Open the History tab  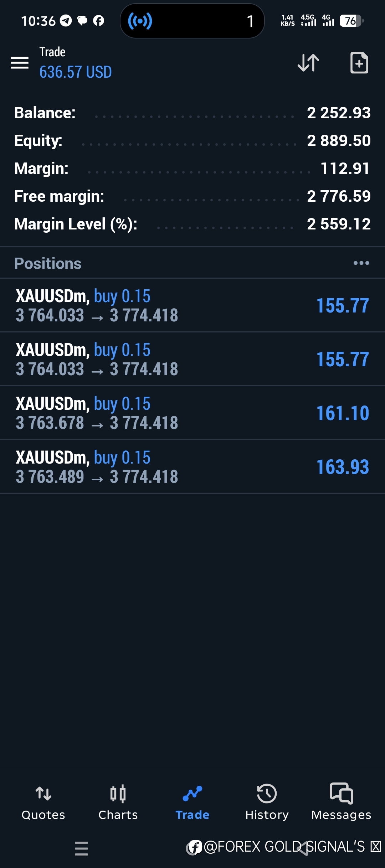point(267,802)
